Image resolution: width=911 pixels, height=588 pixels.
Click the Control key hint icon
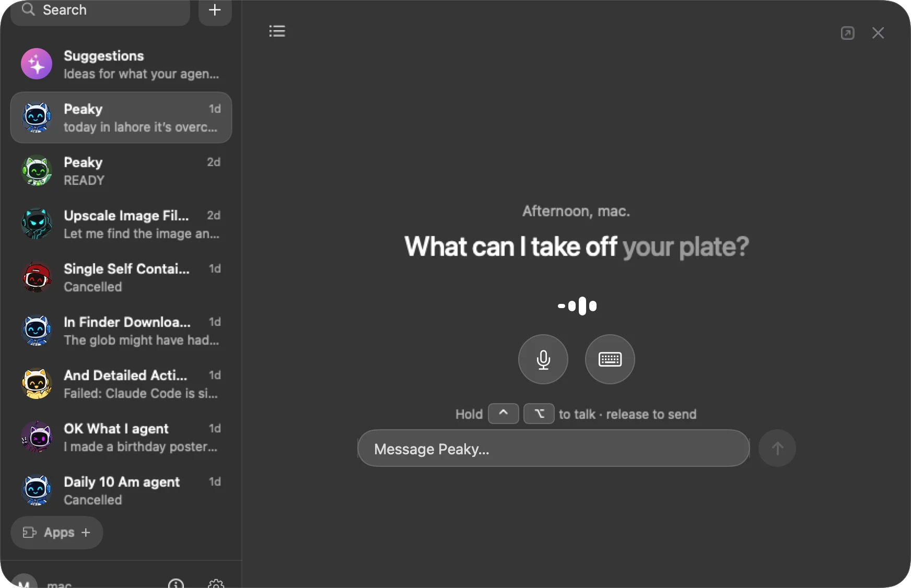coord(504,414)
